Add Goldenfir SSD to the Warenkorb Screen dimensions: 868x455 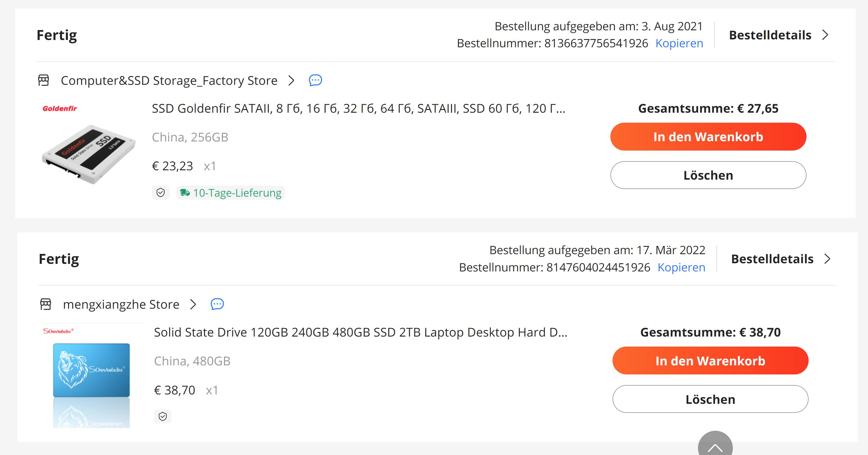[708, 137]
